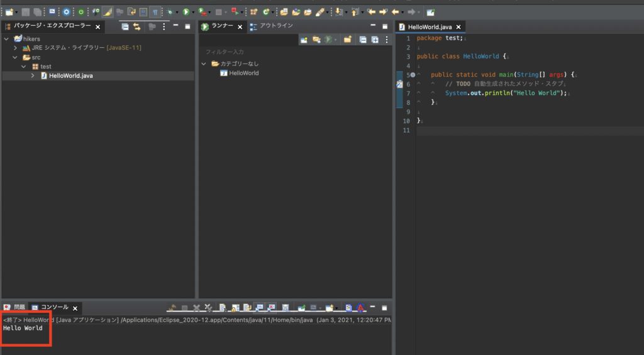Viewport: 644px width, 355px height.
Task: Switch to the アウトライン tab
Action: point(272,26)
